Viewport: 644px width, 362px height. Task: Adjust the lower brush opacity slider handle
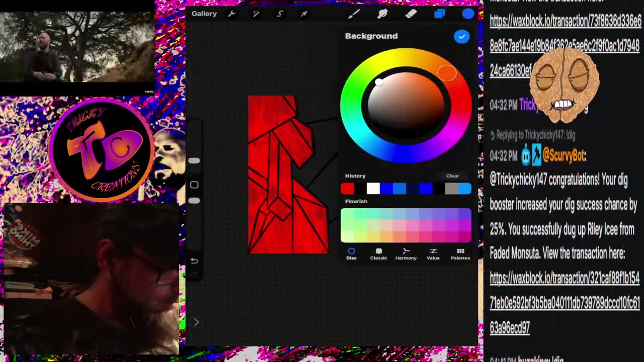[x=194, y=201]
